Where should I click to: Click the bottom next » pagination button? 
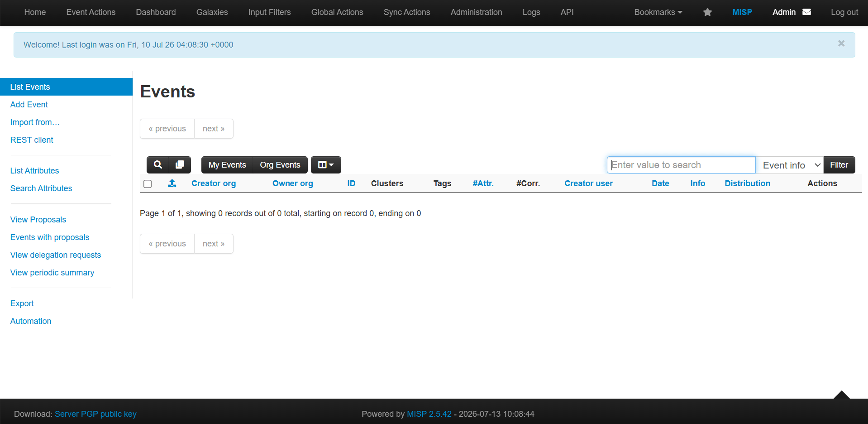coord(214,244)
